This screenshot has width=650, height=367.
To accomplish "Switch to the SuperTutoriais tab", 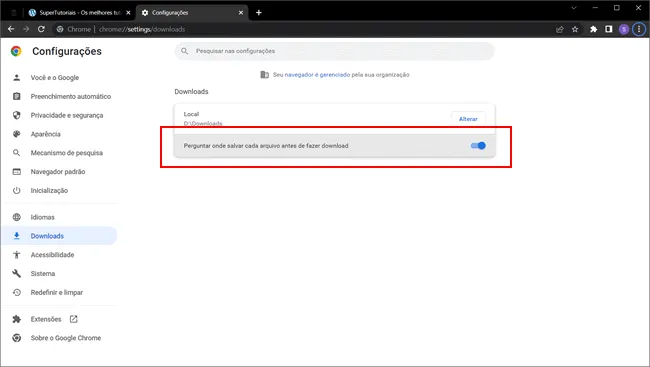I will (79, 12).
